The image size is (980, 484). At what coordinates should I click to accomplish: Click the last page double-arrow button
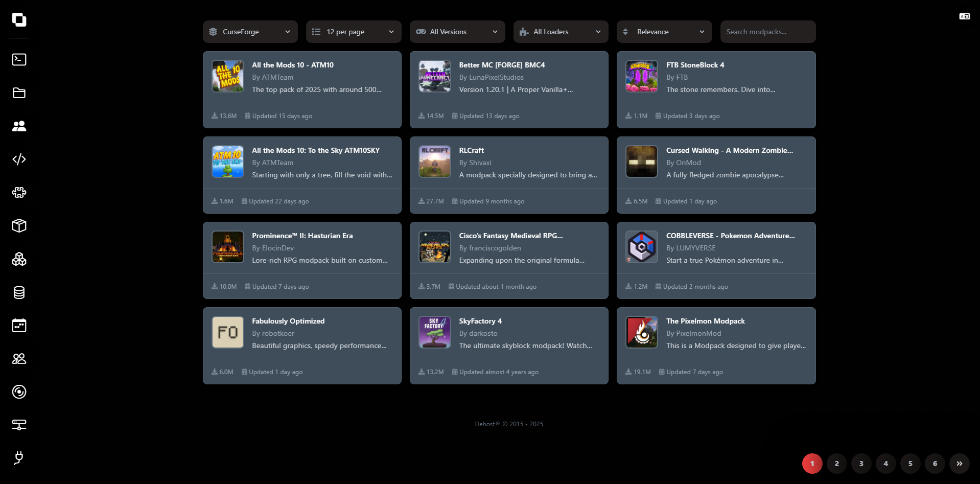click(959, 464)
